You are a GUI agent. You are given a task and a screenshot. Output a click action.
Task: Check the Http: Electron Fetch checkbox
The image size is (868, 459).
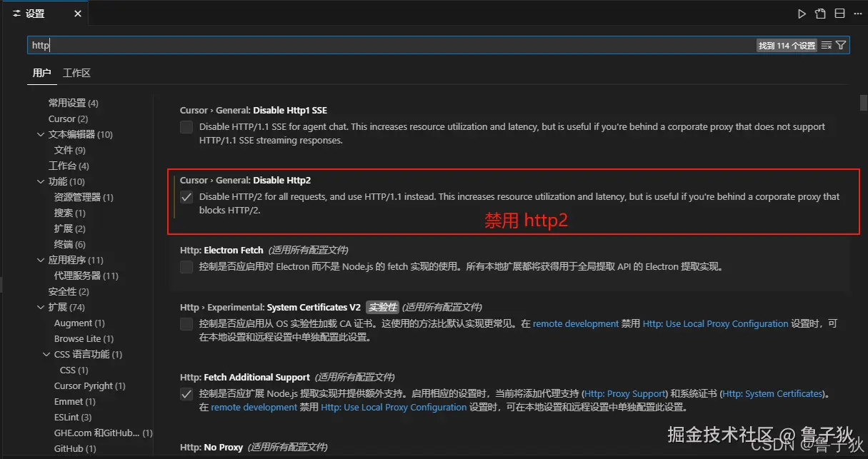point(186,267)
